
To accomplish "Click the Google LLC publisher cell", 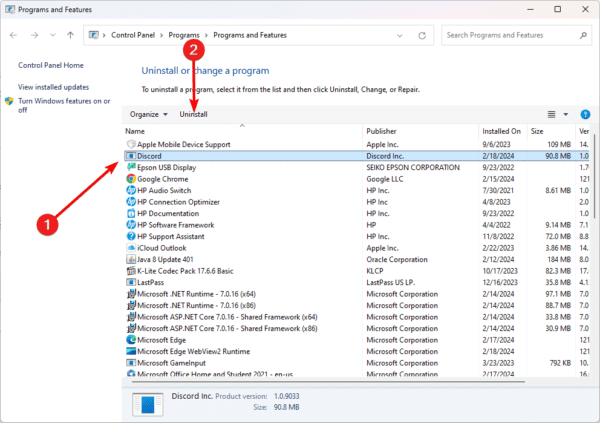I will pyautogui.click(x=385, y=179).
